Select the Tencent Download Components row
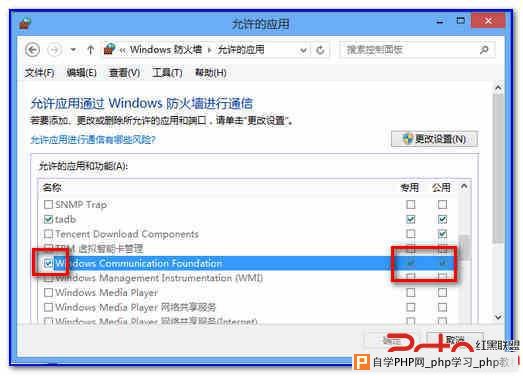The height and width of the screenshot is (376, 523). [x=248, y=234]
